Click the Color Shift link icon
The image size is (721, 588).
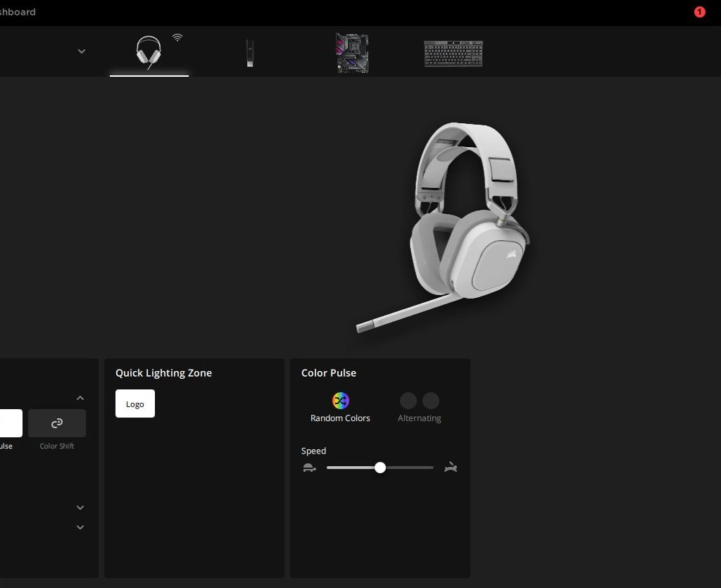[x=57, y=423]
